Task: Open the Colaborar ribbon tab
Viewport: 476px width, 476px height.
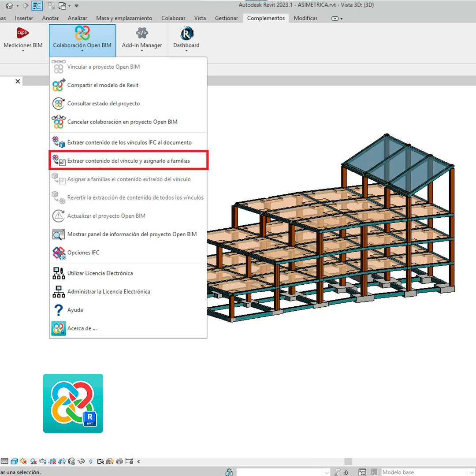Action: tap(173, 18)
